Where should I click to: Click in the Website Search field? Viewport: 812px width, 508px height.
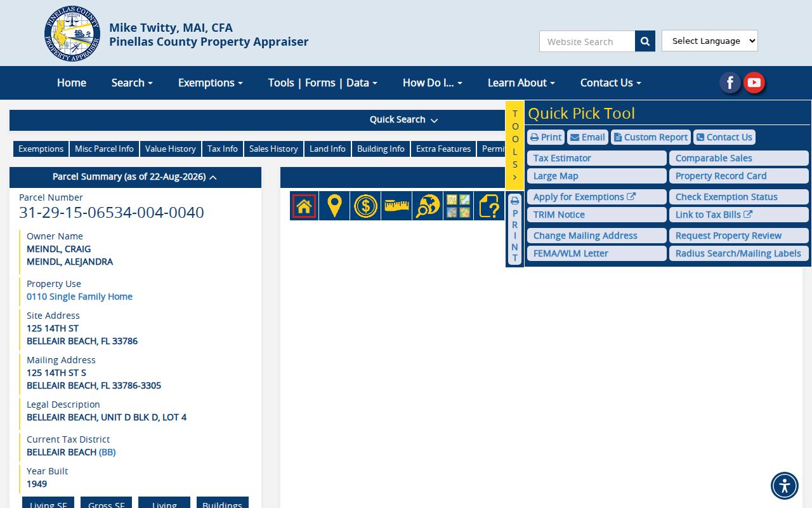pos(587,41)
